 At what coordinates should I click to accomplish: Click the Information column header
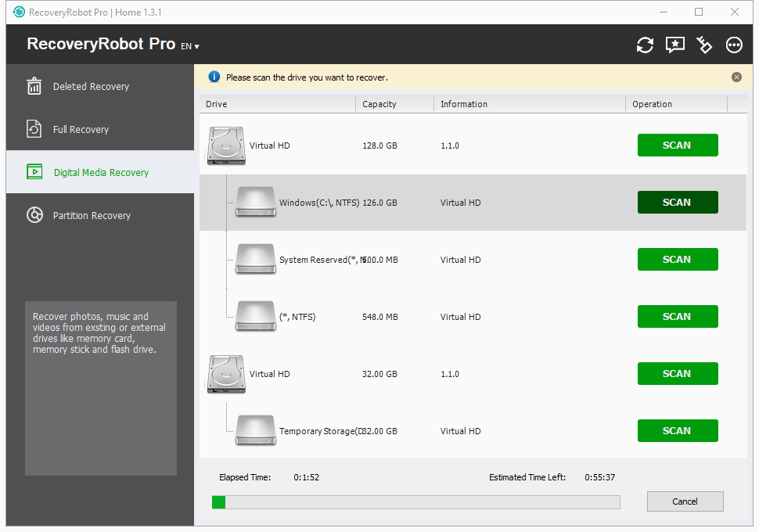click(x=530, y=104)
